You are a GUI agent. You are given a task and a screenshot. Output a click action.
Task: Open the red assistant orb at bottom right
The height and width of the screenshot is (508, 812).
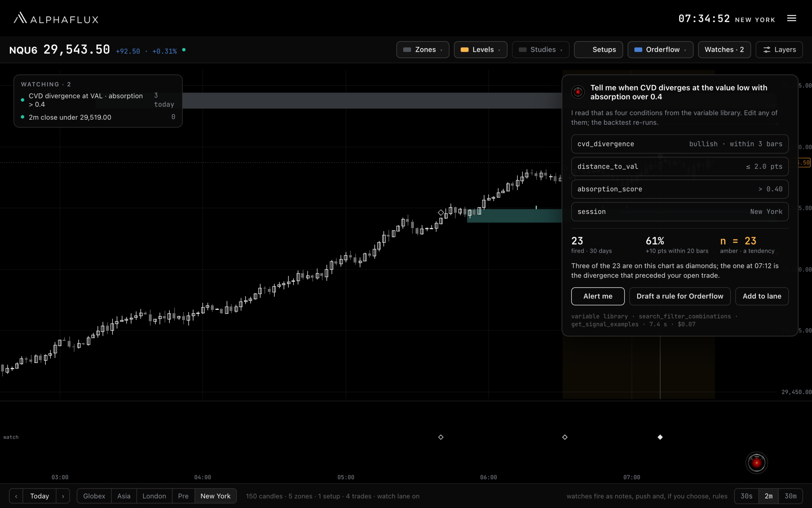[x=756, y=463]
